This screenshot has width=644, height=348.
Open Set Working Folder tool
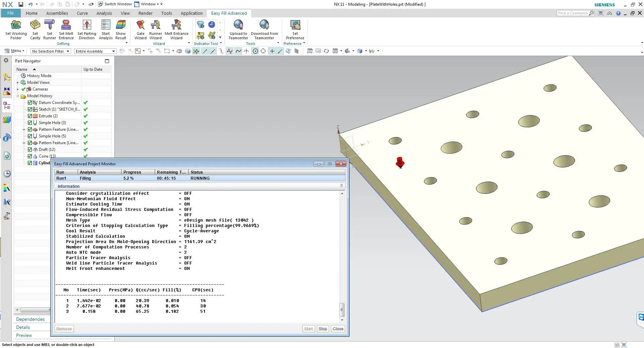16,30
